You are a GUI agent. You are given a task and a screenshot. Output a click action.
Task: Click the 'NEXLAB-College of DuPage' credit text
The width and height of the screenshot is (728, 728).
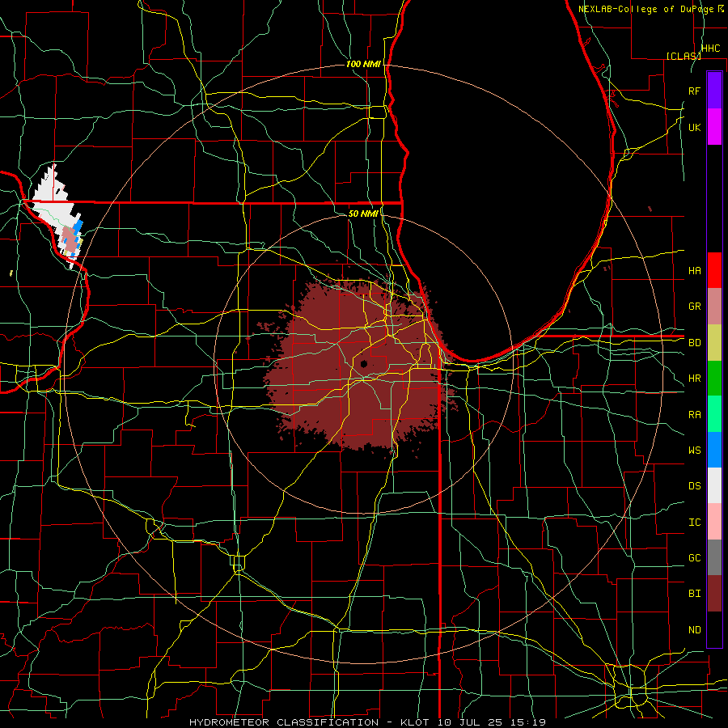pyautogui.click(x=645, y=9)
